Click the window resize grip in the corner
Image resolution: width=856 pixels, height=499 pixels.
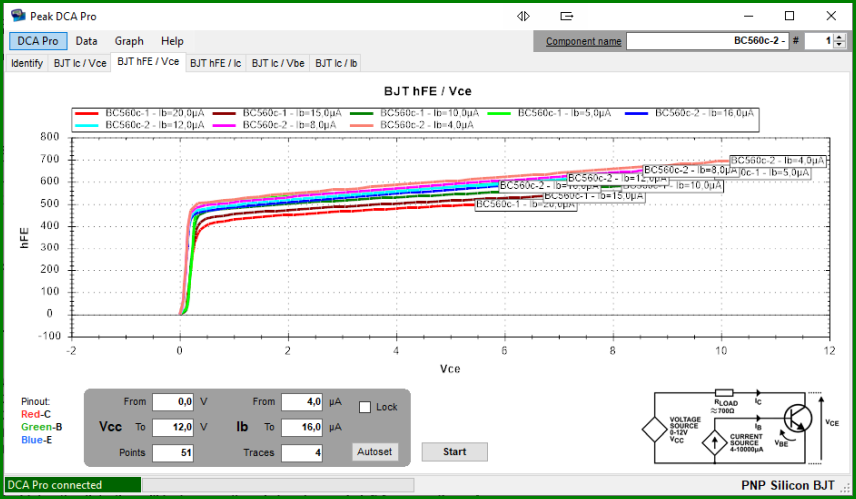click(846, 486)
